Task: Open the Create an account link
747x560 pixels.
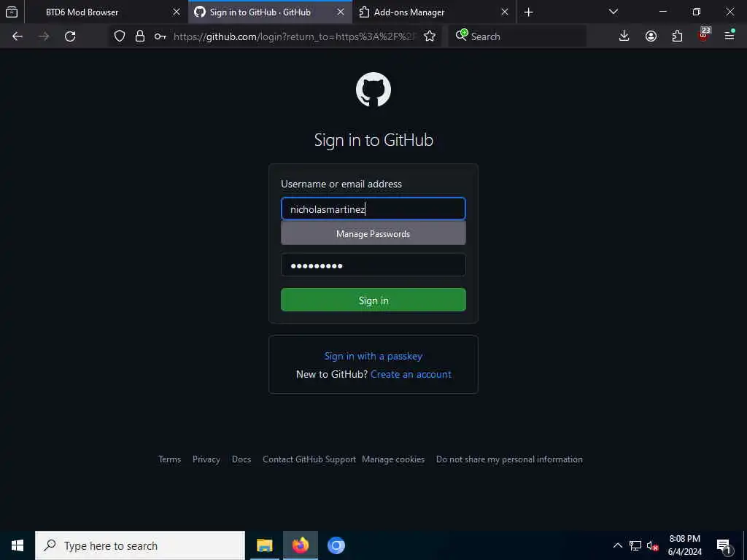Action: click(x=411, y=374)
